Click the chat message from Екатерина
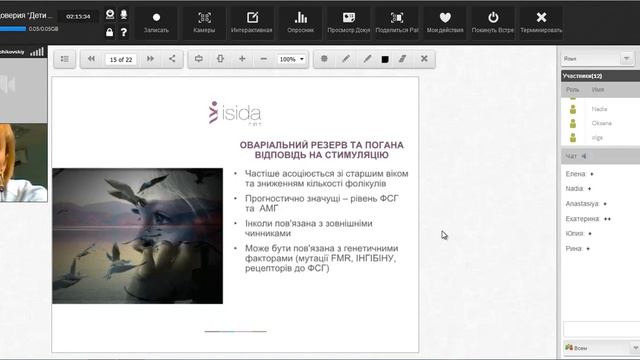Screen dimensions: 640x360 pyautogui.click(x=588, y=219)
